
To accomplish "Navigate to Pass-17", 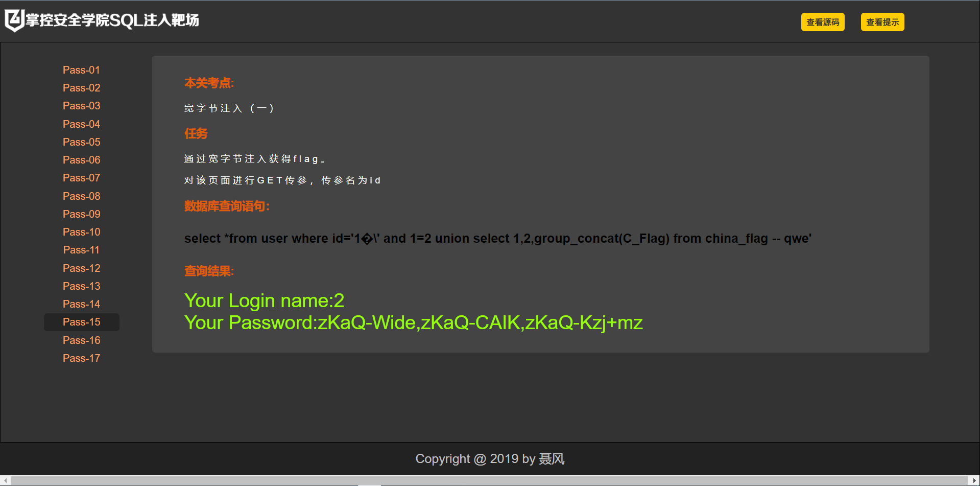I will [82, 358].
